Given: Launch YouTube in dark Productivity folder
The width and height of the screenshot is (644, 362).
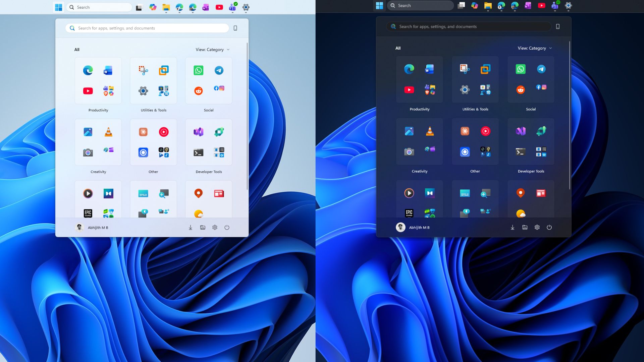Looking at the screenshot, I should coord(409,90).
